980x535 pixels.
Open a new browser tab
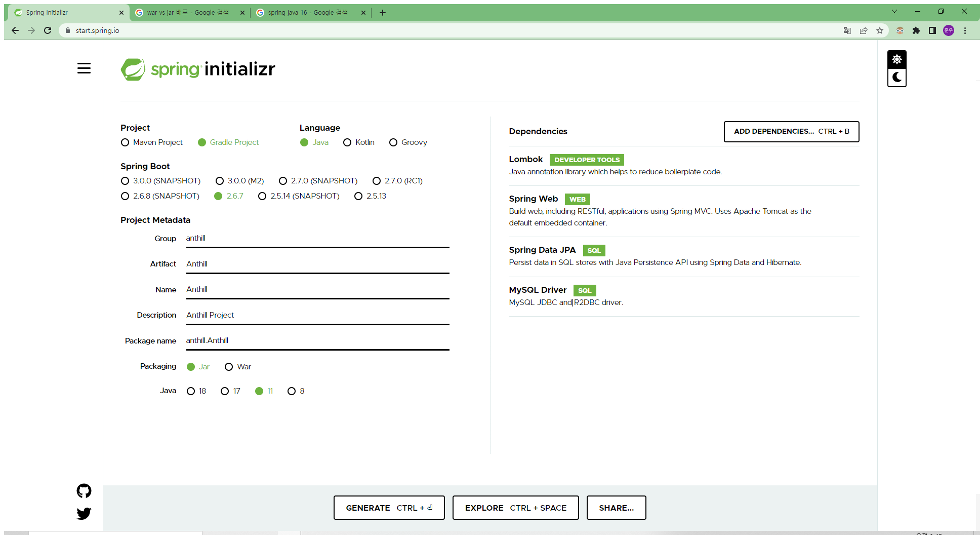click(x=383, y=13)
